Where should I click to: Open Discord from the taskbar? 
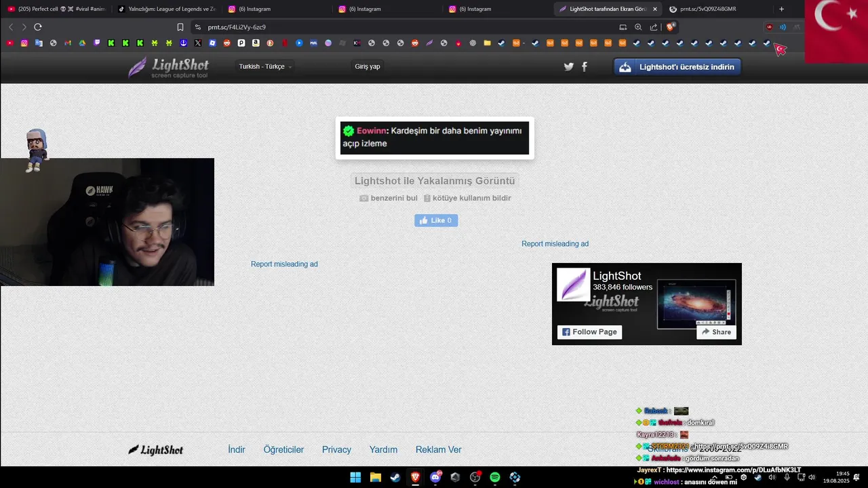(435, 477)
